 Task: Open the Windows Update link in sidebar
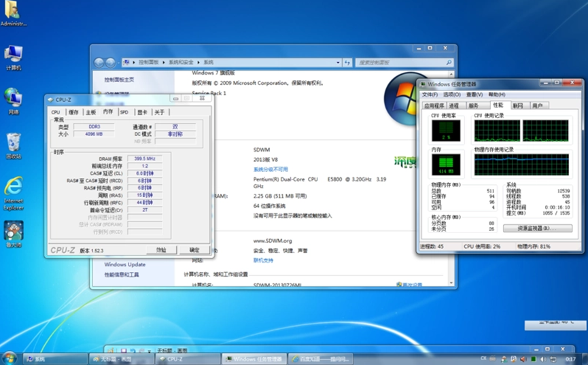tap(125, 264)
